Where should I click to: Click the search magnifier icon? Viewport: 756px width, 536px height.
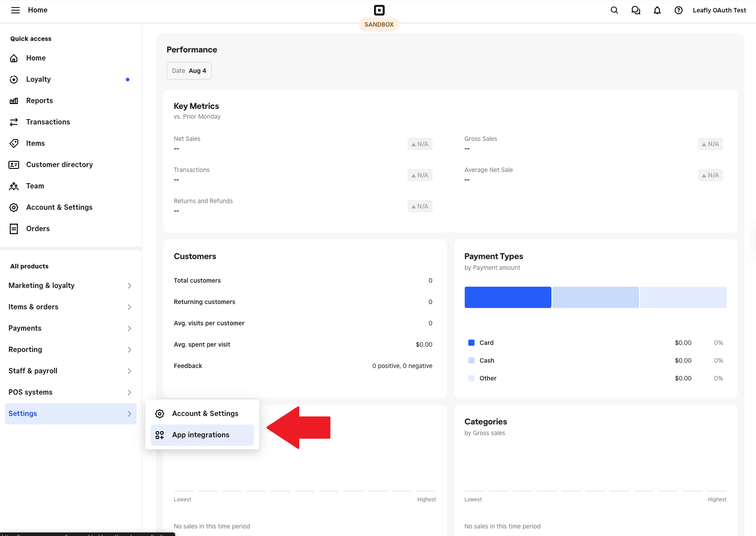614,10
